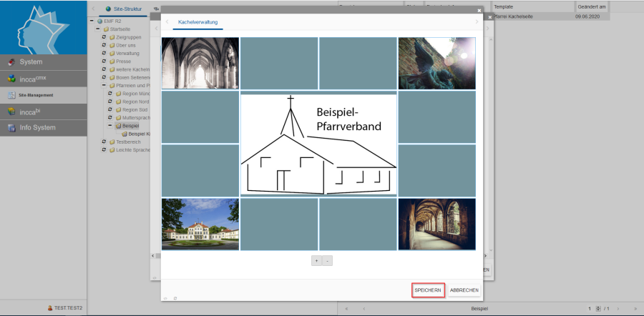Select the church cloister tile at top-left
The image size is (644, 316).
pyautogui.click(x=200, y=64)
